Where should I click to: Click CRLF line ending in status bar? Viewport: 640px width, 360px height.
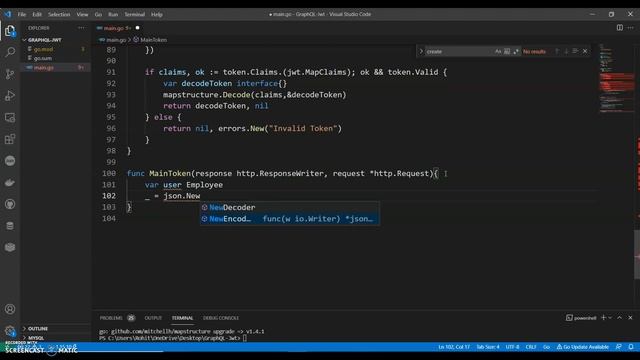531,347
